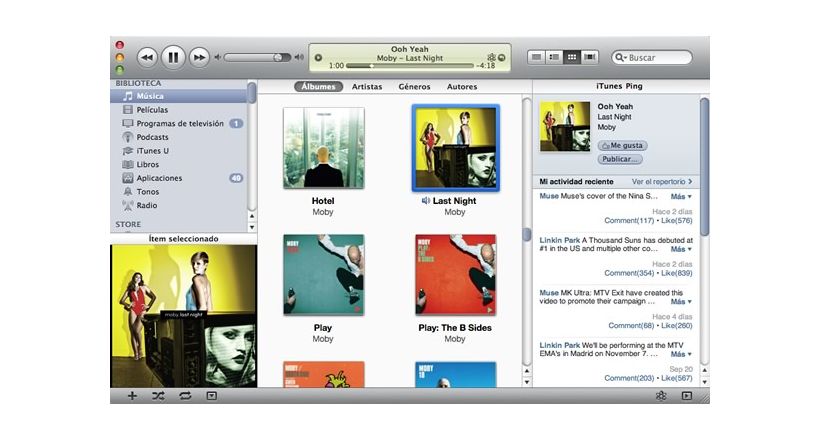820x440 pixels.
Task: Open Comment(354) link
Action: tap(629, 273)
